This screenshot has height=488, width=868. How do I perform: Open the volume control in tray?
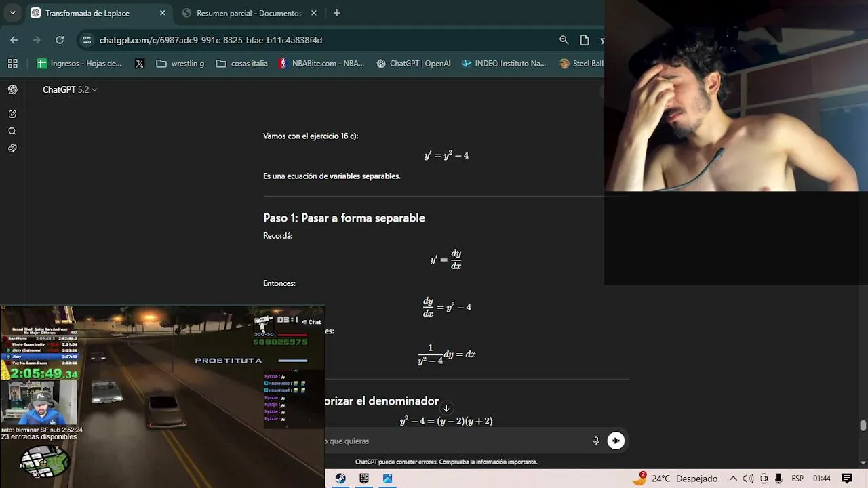tap(748, 478)
